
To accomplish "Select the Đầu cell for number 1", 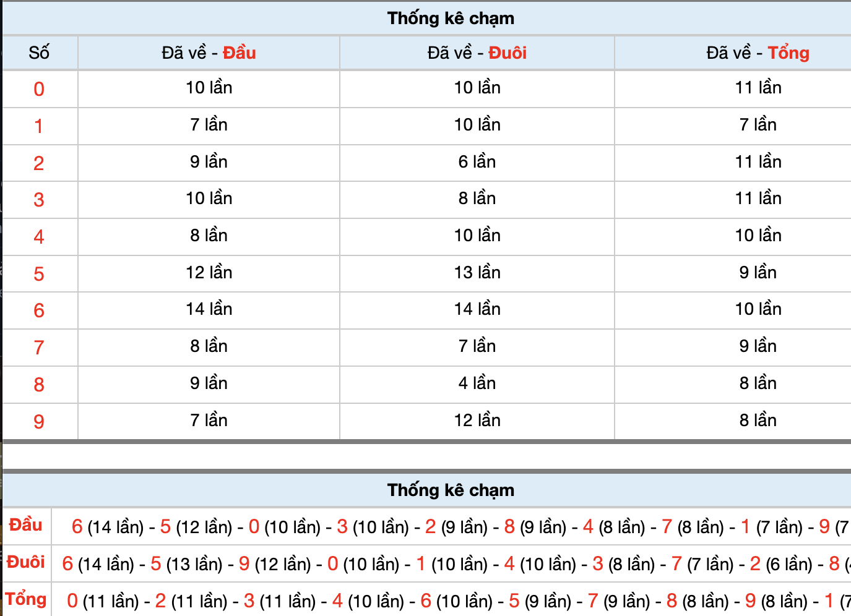I will [209, 125].
